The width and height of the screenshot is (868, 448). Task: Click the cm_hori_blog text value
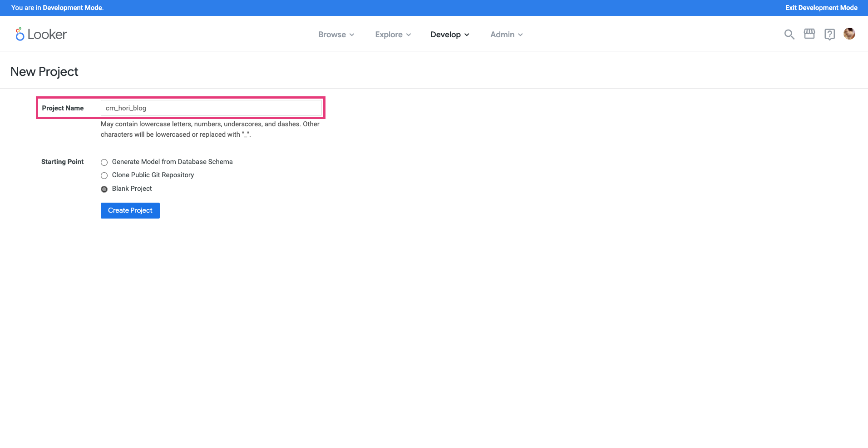(x=126, y=108)
